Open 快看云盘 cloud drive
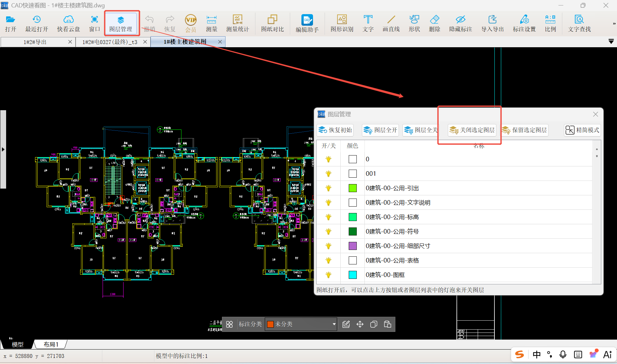The width and height of the screenshot is (617, 364). tap(68, 23)
